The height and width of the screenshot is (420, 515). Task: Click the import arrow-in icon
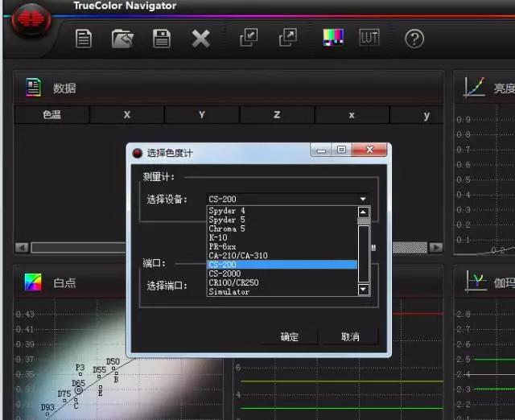coord(249,37)
